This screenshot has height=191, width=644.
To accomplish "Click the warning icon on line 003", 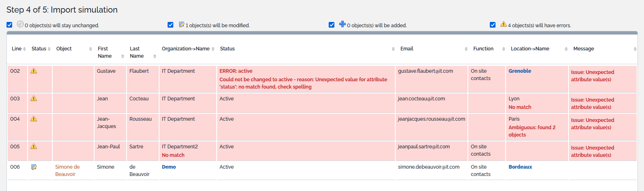I will [34, 98].
